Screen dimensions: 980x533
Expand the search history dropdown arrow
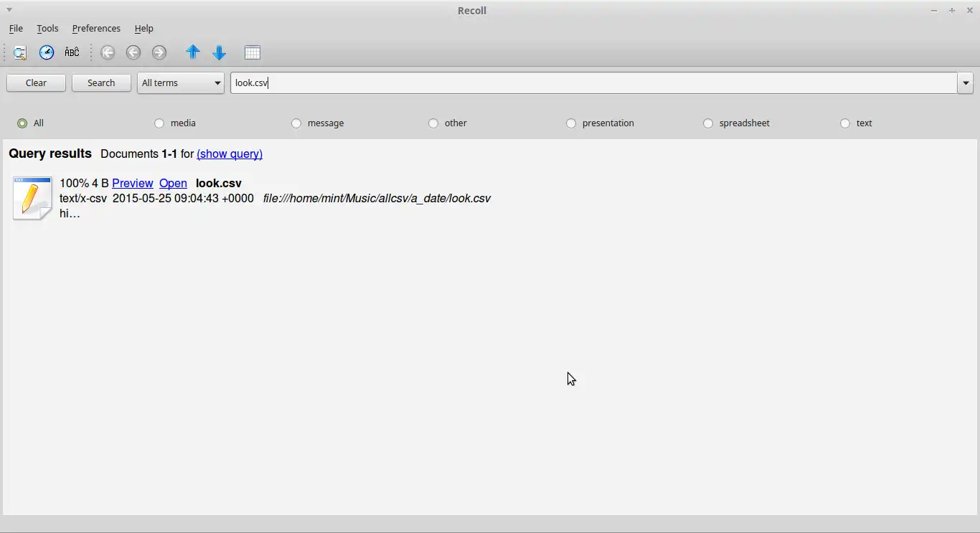pos(965,83)
